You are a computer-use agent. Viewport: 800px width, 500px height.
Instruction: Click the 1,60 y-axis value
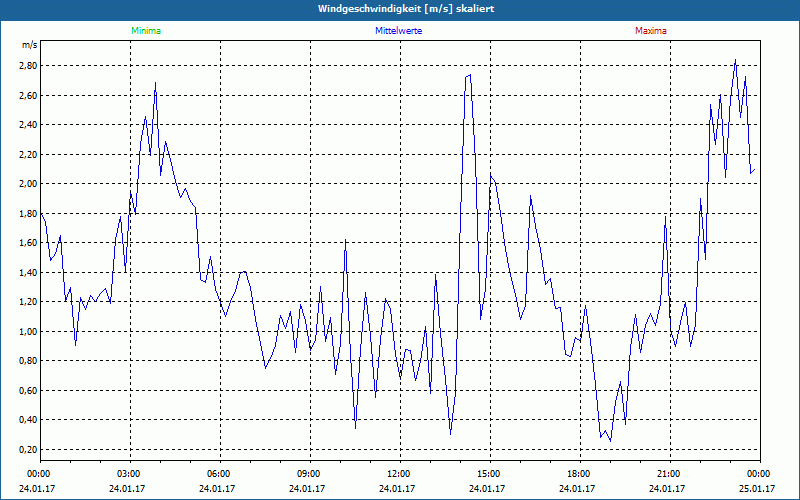coord(29,243)
